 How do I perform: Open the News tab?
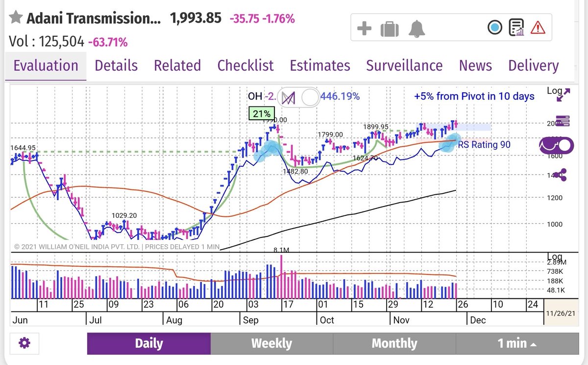coord(475,66)
